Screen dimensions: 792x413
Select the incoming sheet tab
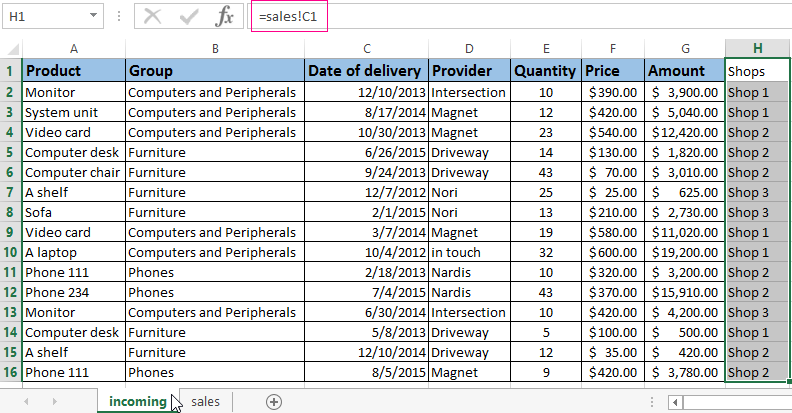coord(137,401)
